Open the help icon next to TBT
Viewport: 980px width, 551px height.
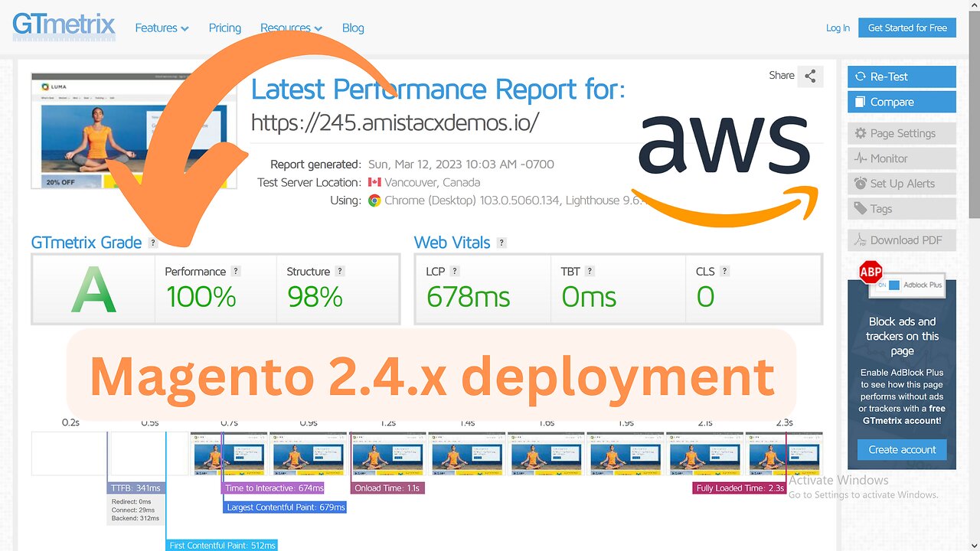click(x=590, y=271)
